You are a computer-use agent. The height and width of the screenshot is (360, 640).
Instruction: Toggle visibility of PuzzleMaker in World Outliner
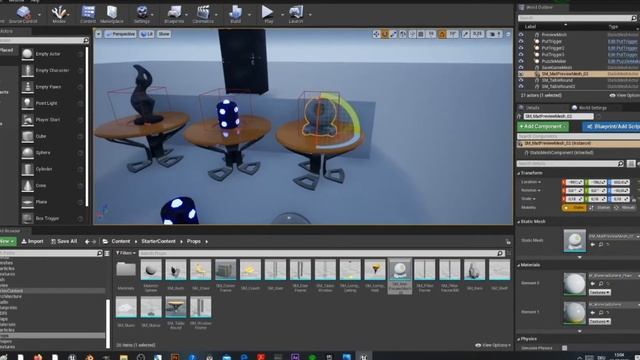(x=521, y=61)
